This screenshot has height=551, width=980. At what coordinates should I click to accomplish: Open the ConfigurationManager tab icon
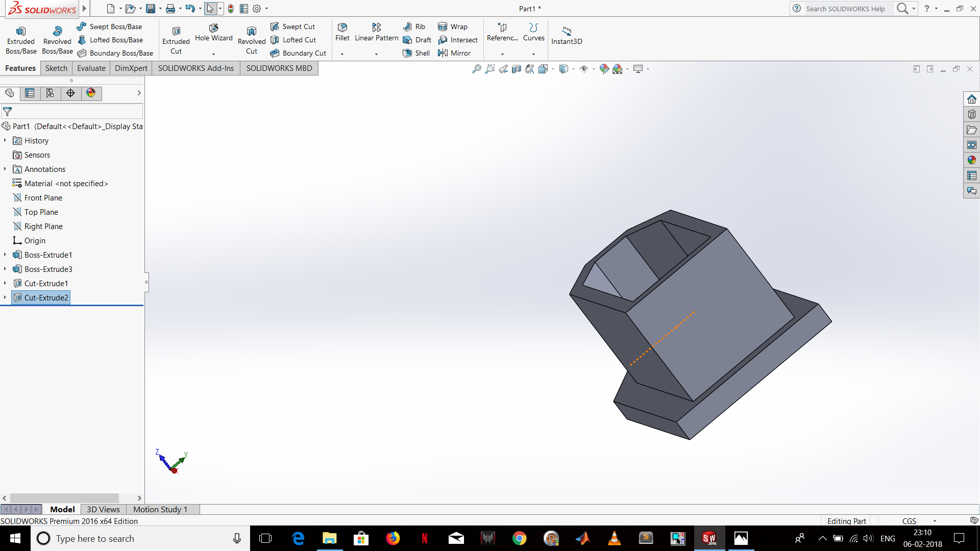point(50,93)
